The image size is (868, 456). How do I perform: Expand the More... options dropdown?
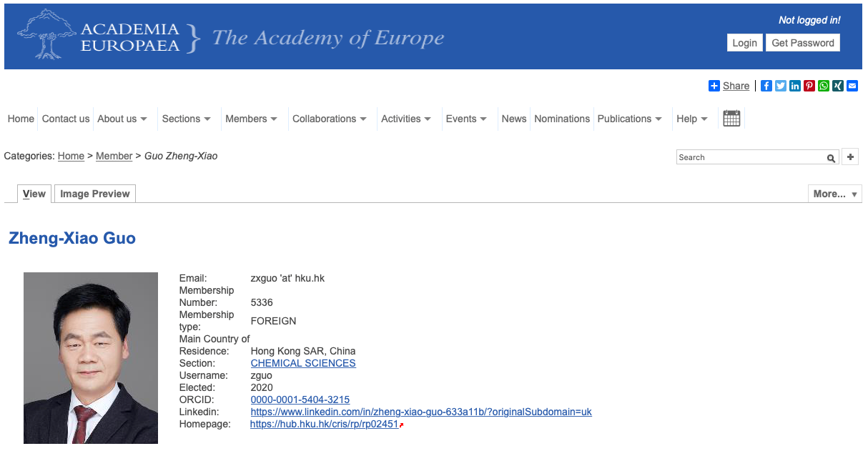click(x=834, y=194)
